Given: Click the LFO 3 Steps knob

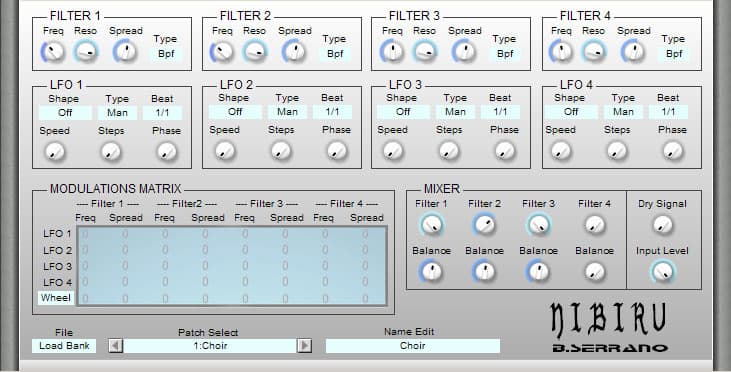Looking at the screenshot, I should pyautogui.click(x=448, y=151).
